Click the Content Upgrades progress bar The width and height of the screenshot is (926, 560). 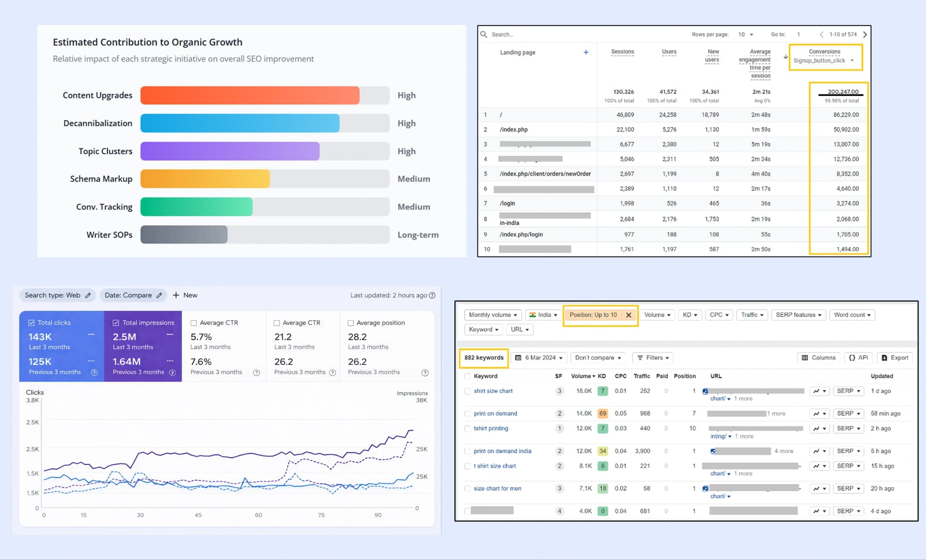265,95
